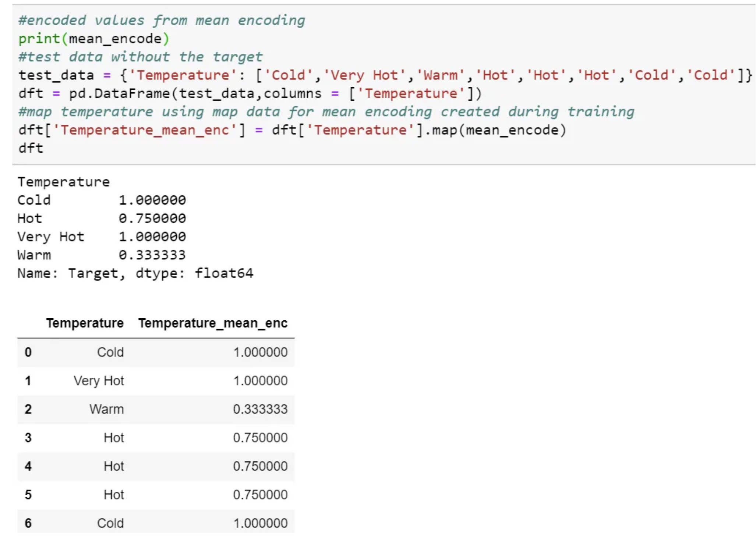Image resolution: width=756 pixels, height=537 pixels.
Task: Click row index 4 in table
Action: 28,466
